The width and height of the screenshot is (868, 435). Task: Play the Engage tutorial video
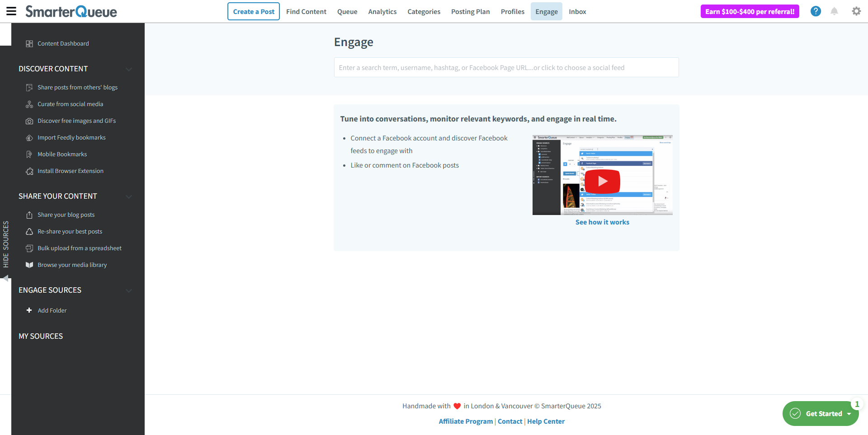point(602,181)
